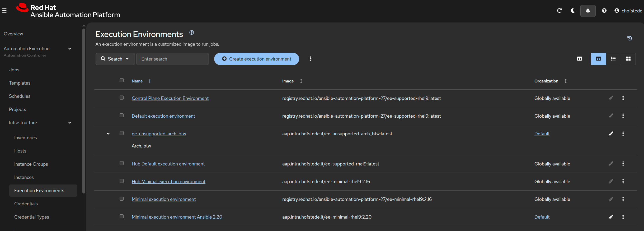644x231 pixels.
Task: Open the Search filter type dropdown
Action: point(115,59)
